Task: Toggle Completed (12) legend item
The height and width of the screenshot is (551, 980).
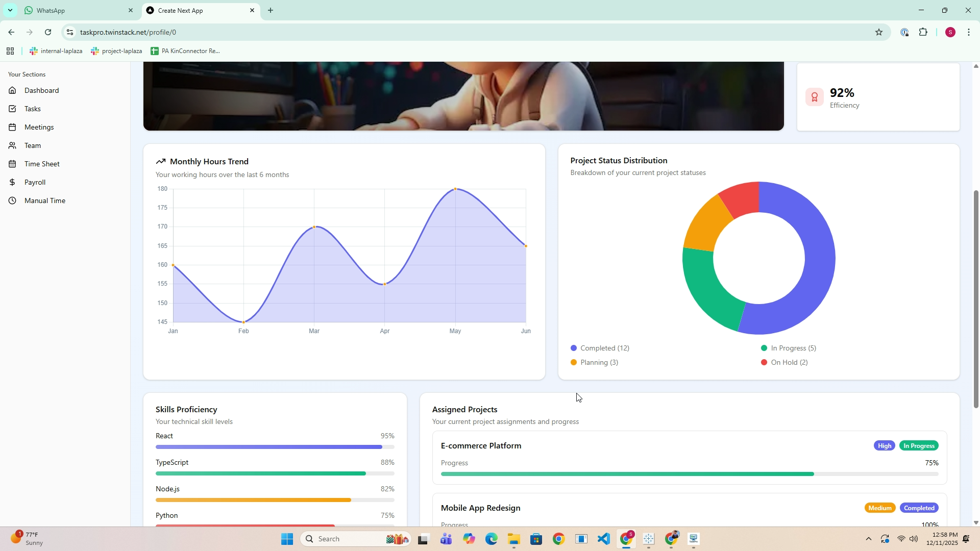Action: 600,348
